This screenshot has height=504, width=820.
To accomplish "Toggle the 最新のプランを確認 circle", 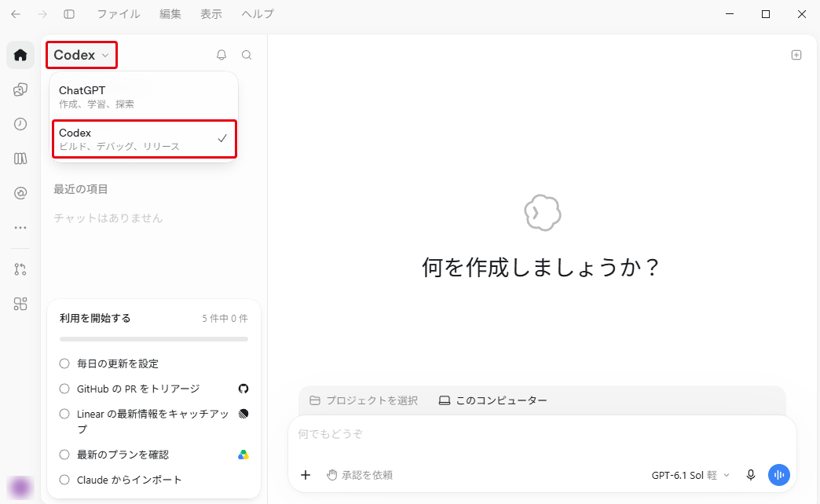I will 64,455.
